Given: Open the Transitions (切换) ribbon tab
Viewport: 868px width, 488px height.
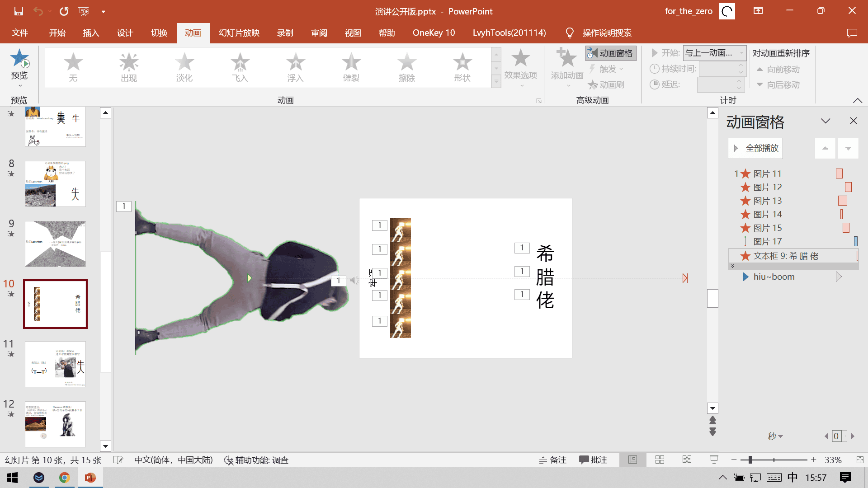Looking at the screenshot, I should click(159, 33).
